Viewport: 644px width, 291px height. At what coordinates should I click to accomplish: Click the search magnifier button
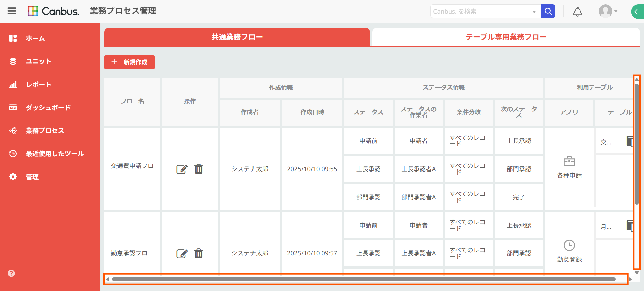click(x=548, y=11)
